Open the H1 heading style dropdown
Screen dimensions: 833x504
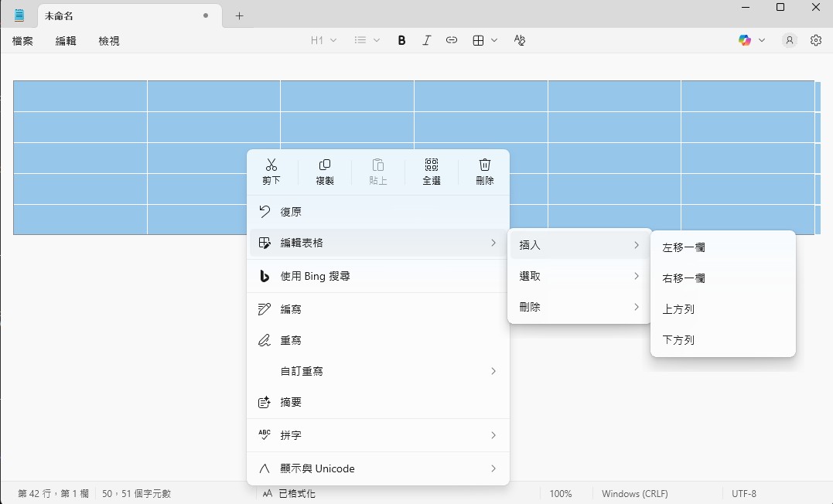pos(323,39)
